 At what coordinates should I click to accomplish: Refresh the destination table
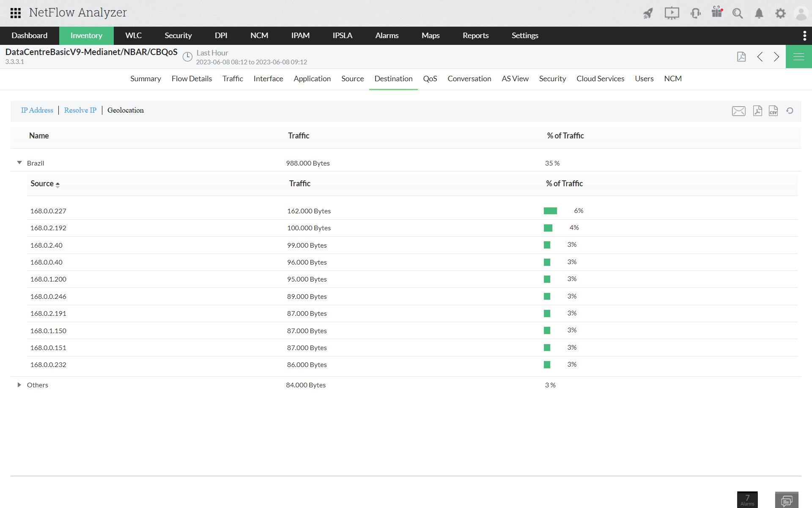[790, 111]
